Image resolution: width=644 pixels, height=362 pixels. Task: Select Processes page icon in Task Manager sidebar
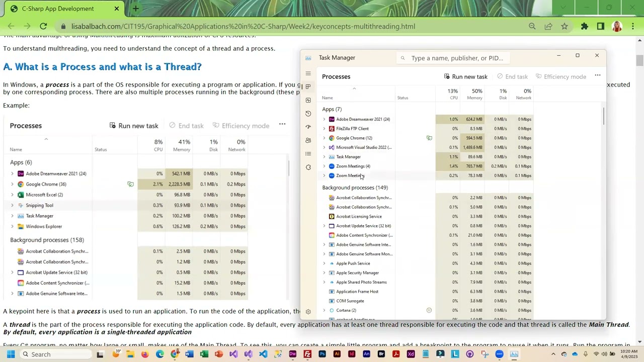click(x=308, y=86)
